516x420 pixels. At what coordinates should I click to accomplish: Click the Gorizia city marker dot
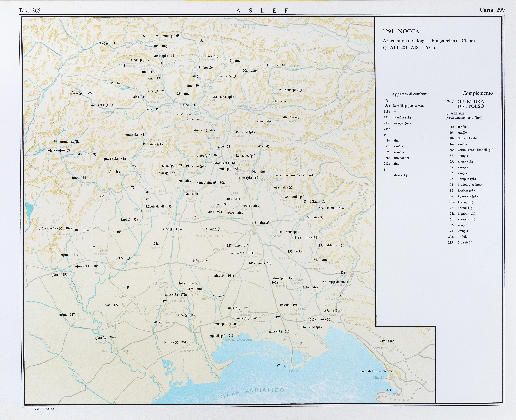pyautogui.click(x=350, y=272)
